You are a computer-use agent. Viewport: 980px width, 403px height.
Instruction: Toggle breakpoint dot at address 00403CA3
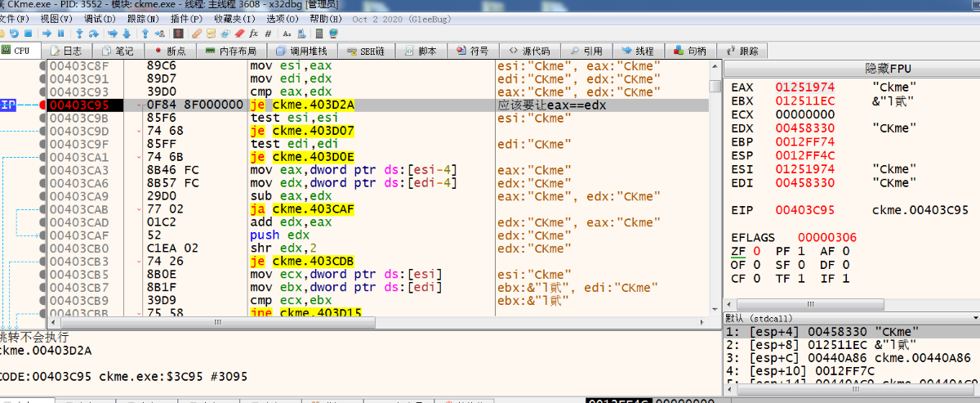click(x=42, y=170)
